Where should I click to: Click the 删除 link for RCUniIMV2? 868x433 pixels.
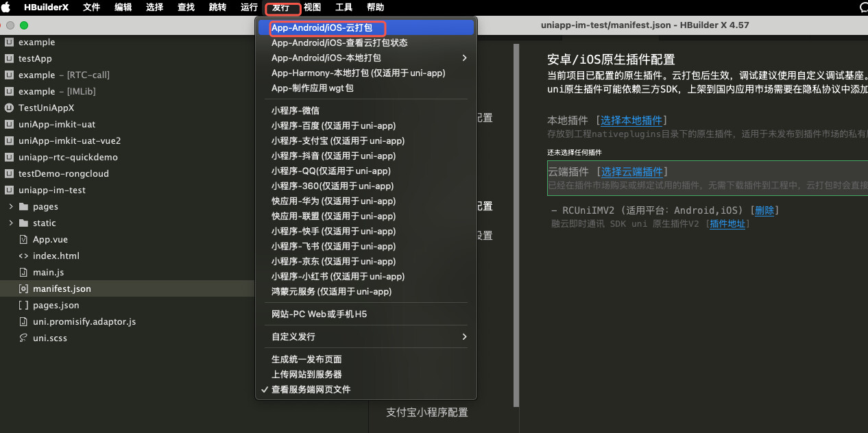click(764, 210)
